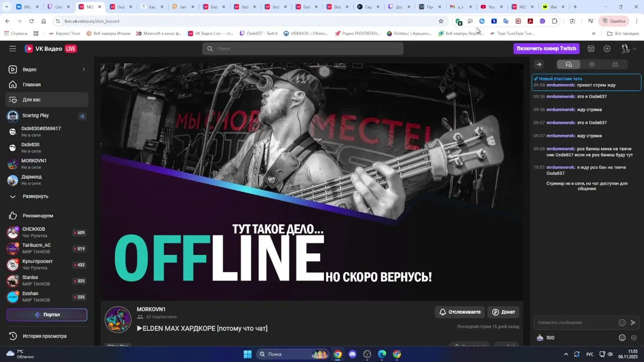Click the live sound indicator beside Scarteg Play
The height and width of the screenshot is (362, 644).
click(x=82, y=116)
